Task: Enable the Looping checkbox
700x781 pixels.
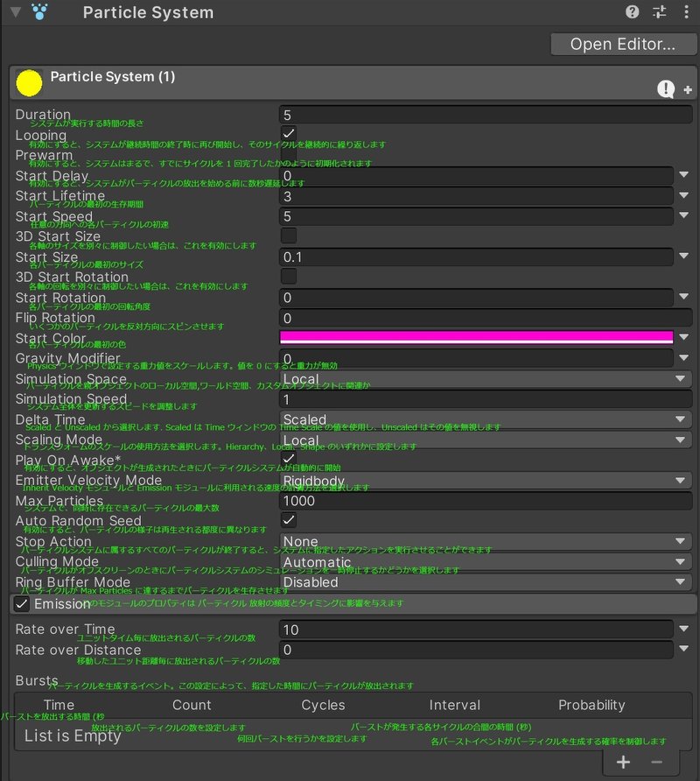Action: 290,131
